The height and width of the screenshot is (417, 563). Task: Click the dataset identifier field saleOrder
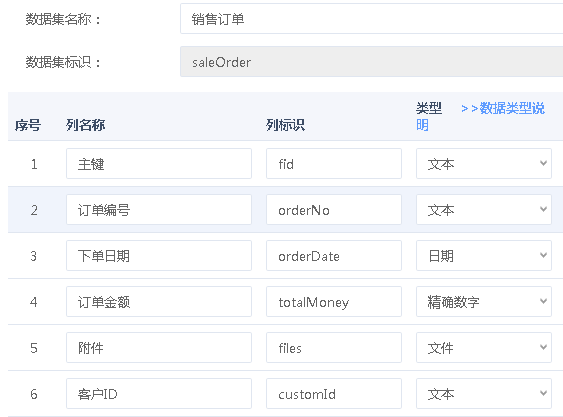click(372, 62)
